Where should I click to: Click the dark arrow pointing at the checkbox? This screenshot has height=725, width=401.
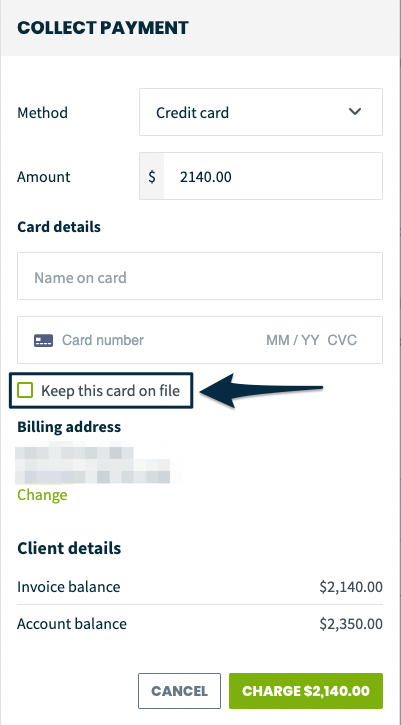(x=262, y=391)
